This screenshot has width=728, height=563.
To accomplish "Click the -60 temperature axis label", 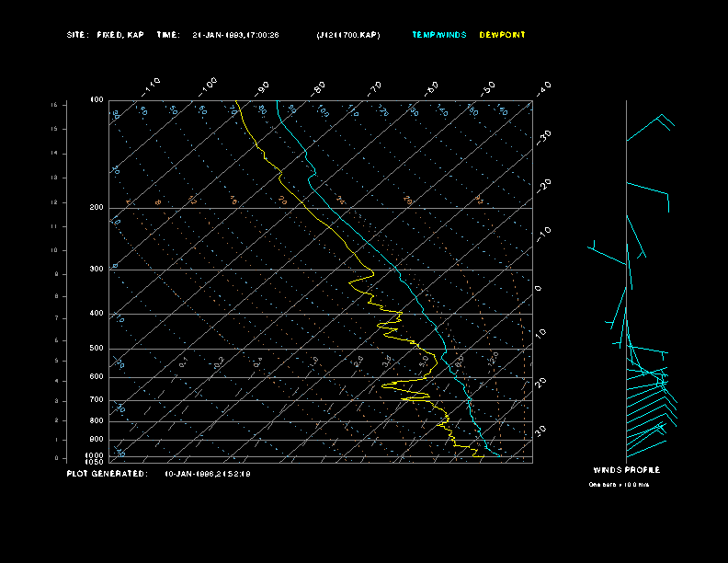I will [432, 88].
